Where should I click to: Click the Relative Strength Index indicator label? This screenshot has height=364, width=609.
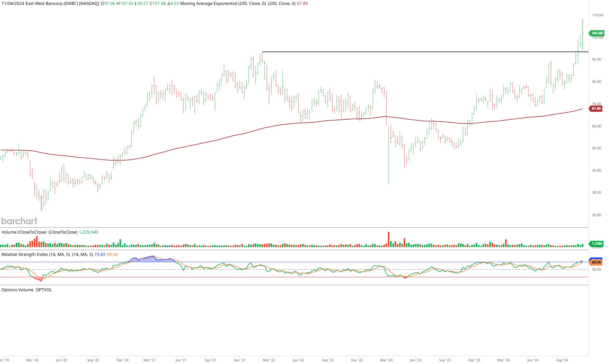coord(36,254)
